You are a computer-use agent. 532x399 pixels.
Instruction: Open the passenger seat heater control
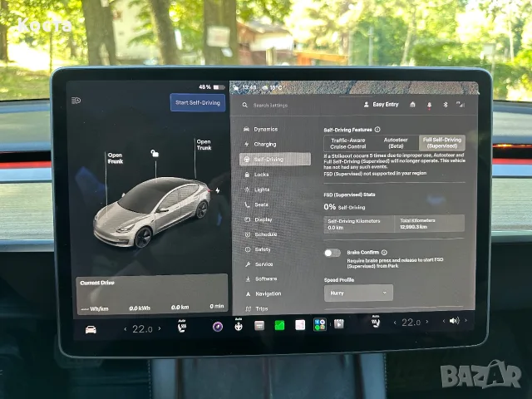click(376, 323)
